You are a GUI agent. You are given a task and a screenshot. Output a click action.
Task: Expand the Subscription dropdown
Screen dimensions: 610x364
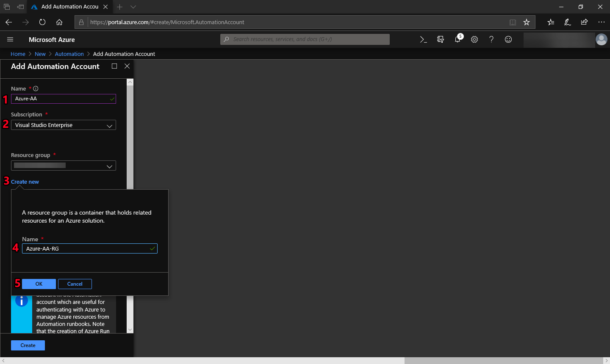click(64, 125)
